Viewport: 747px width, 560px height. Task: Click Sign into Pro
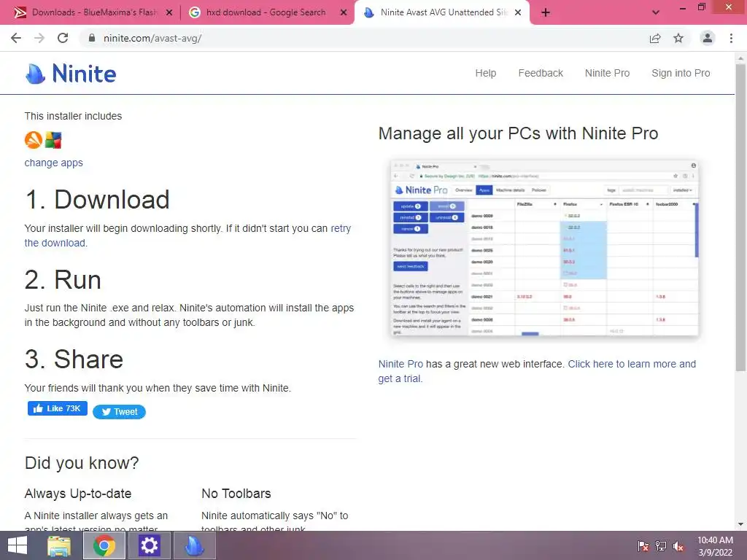[x=681, y=73]
